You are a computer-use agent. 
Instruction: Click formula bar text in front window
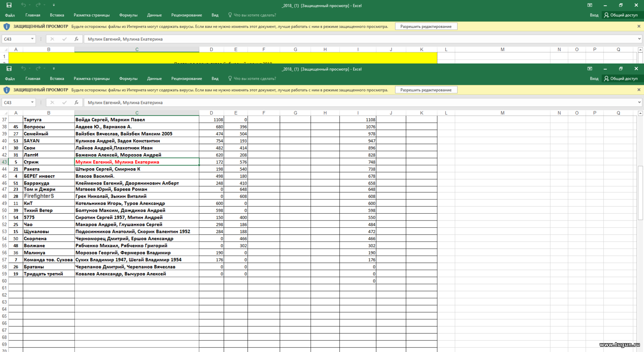coord(125,102)
